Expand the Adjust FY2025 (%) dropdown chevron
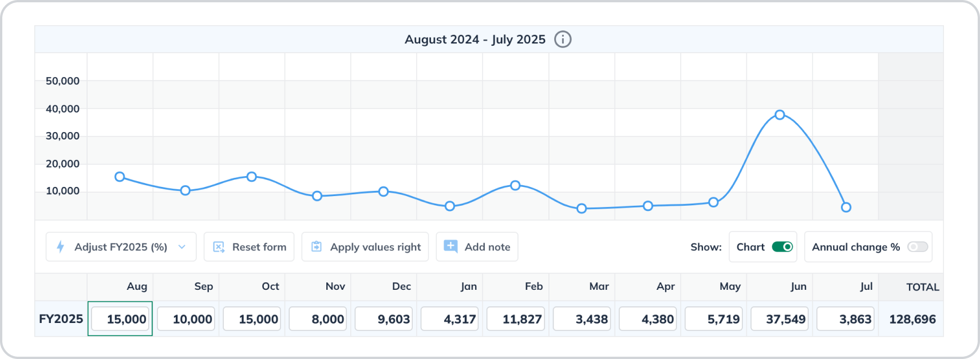 pyautogui.click(x=182, y=247)
